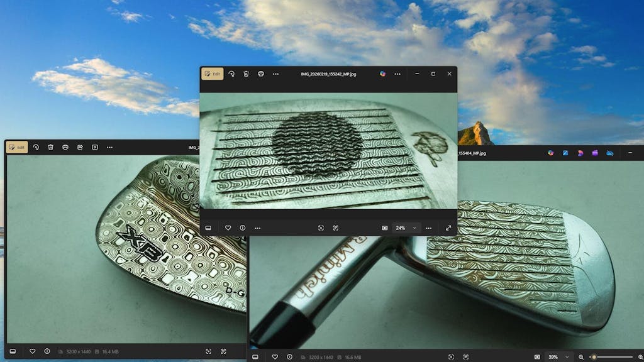Start slideshow in the XB wedge photo window
644x362 pixels.
95,147
